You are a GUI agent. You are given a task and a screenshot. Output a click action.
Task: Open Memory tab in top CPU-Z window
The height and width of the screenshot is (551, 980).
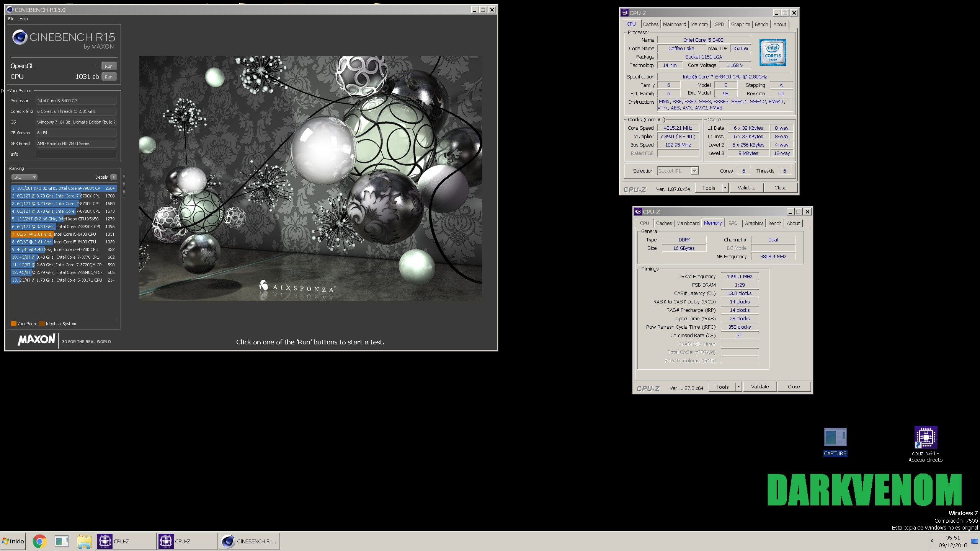699,24
